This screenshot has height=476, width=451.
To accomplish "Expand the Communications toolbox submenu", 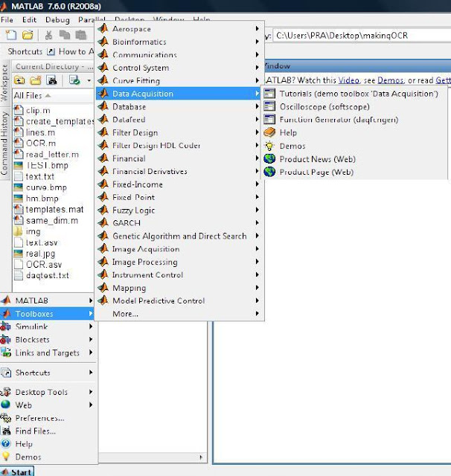I will (179, 54).
